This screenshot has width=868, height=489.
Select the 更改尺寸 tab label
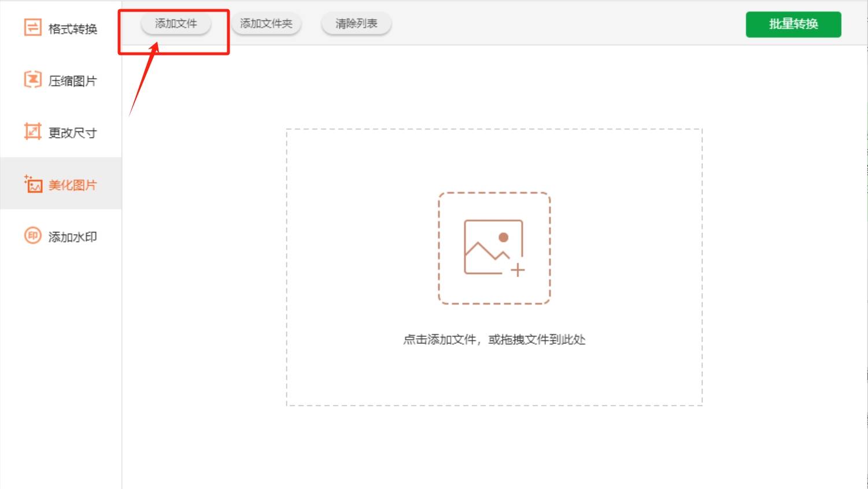[x=73, y=133]
